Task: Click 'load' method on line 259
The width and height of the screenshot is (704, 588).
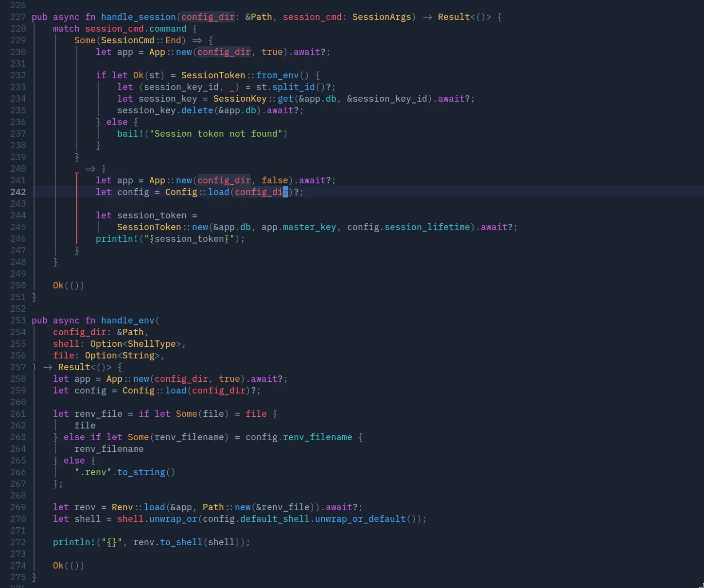Action: pos(176,391)
